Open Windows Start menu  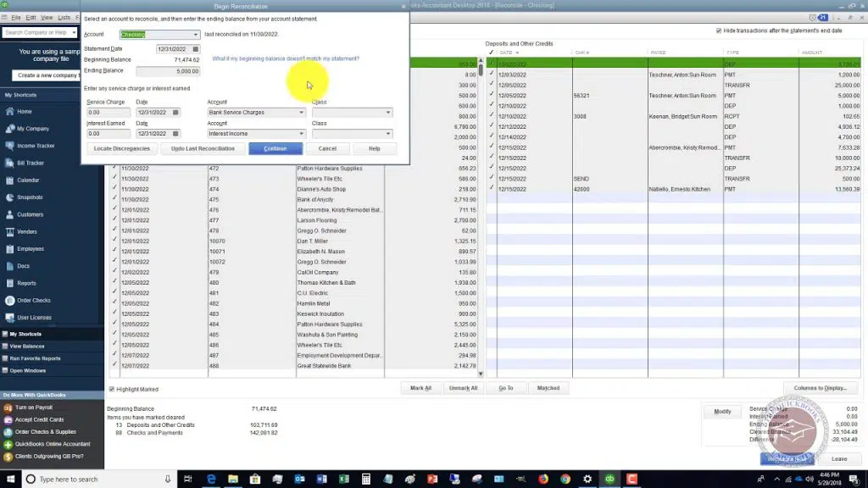tap(10, 479)
